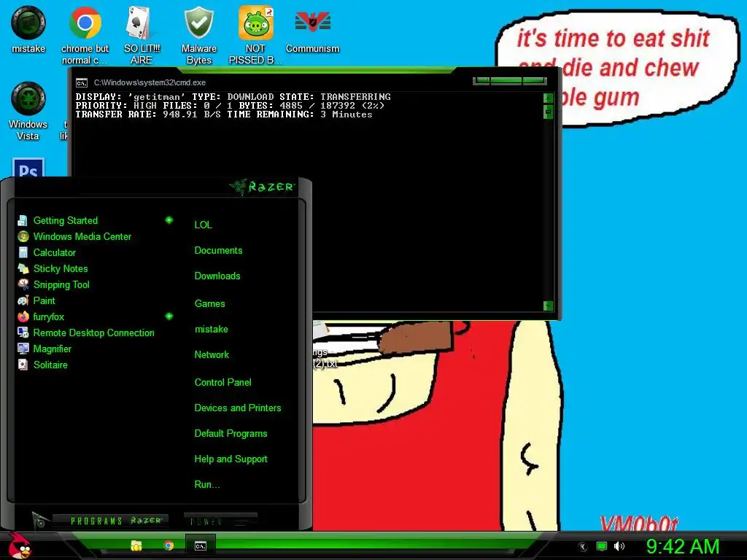
Task: Open Downloads from start menu
Action: tap(217, 276)
